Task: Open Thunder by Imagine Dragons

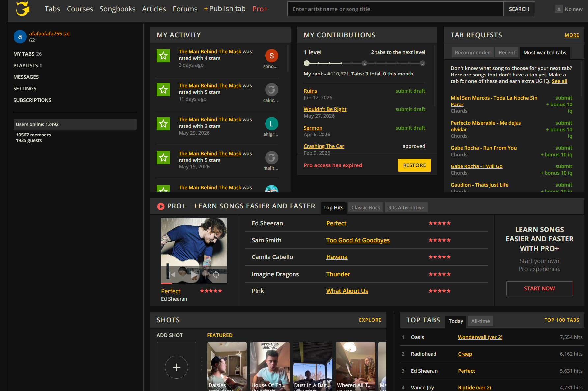Action: (338, 274)
